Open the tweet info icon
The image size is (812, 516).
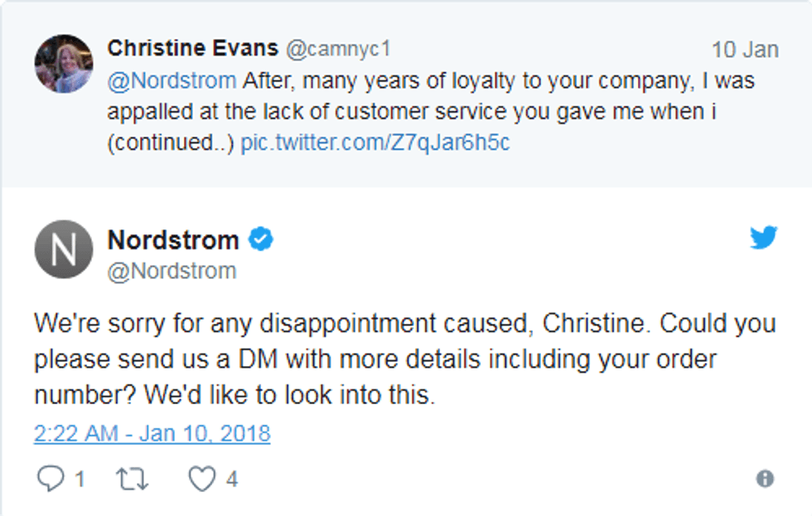tap(765, 479)
